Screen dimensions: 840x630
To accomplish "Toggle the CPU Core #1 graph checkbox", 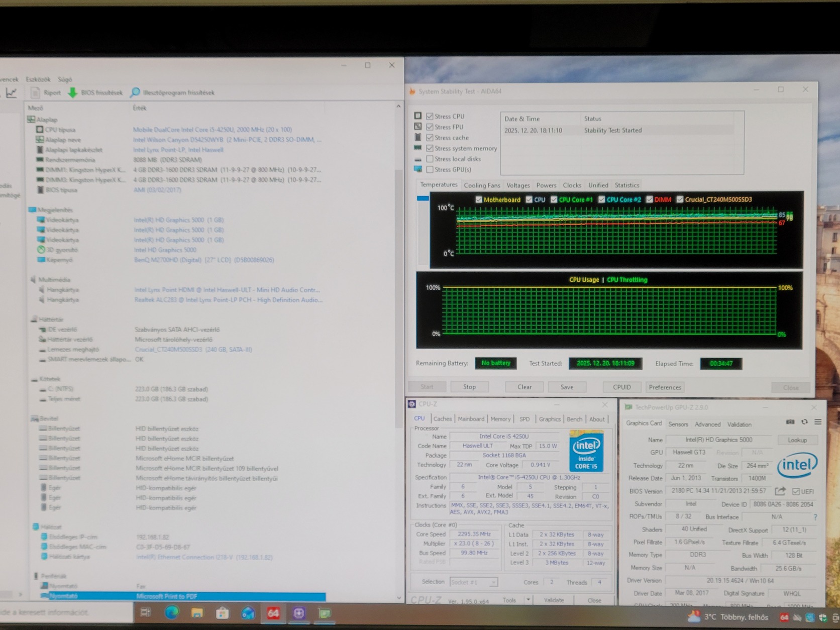I will [x=554, y=199].
